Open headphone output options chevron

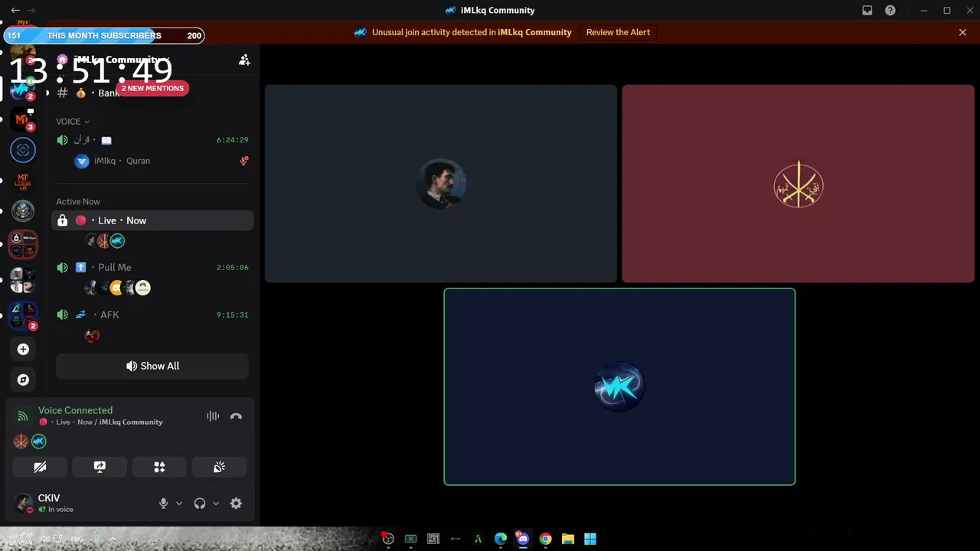tap(216, 504)
